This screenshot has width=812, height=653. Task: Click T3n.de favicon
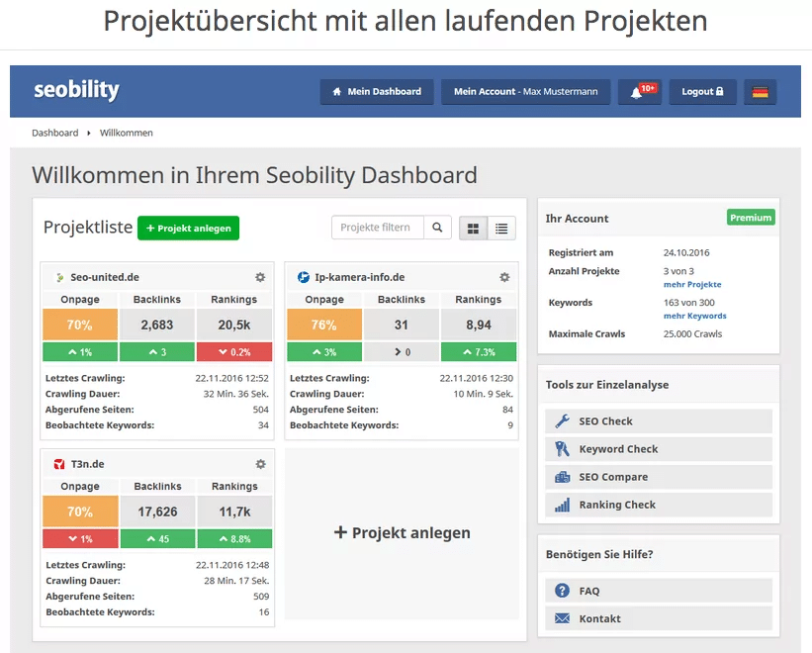(x=59, y=464)
